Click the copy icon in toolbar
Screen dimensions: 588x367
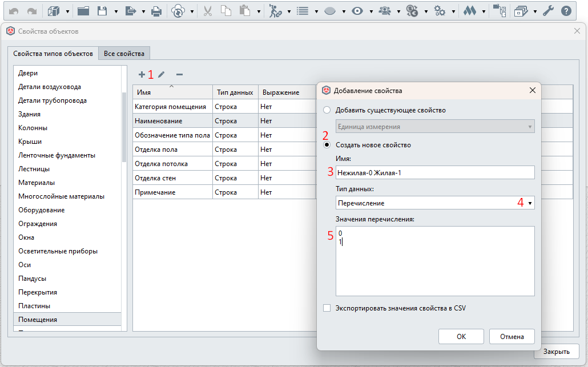tap(225, 11)
